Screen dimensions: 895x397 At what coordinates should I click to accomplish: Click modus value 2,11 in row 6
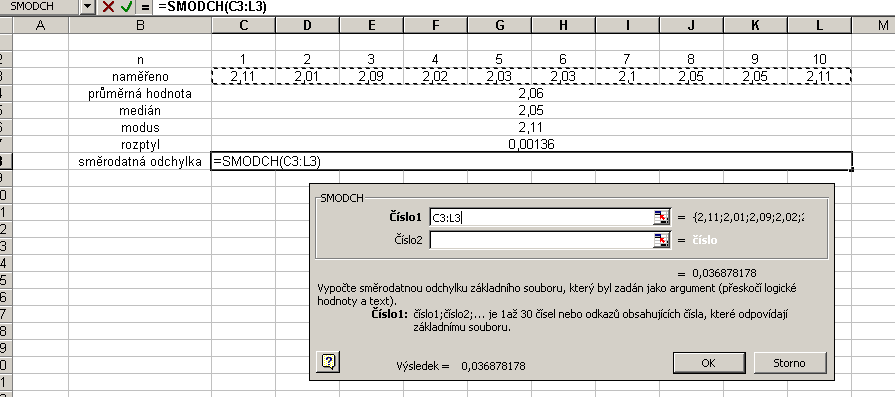coord(531,128)
